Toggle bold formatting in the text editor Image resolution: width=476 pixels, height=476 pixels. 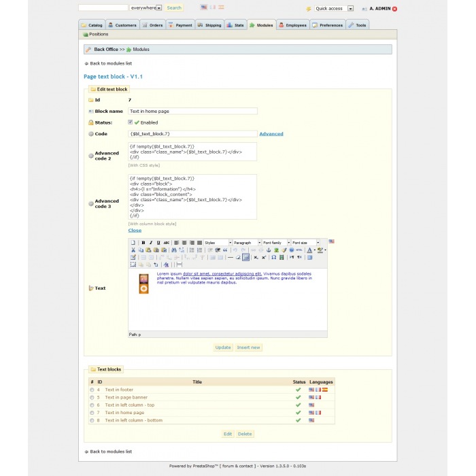(x=143, y=243)
